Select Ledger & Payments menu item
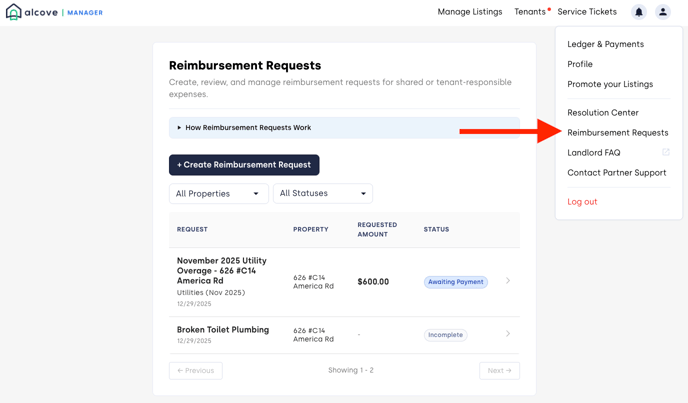The height and width of the screenshot is (403, 688). [605, 44]
